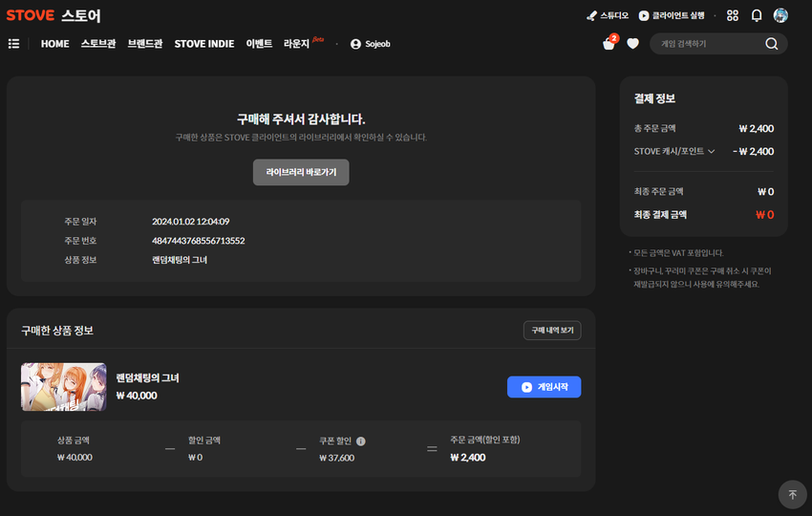Image resolution: width=812 pixels, height=516 pixels.
Task: Open the 이벤트 menu
Action: point(259,44)
